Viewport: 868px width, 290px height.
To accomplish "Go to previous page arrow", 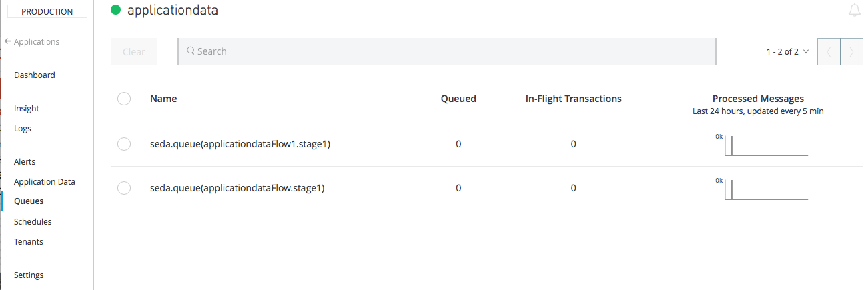I will (x=829, y=52).
